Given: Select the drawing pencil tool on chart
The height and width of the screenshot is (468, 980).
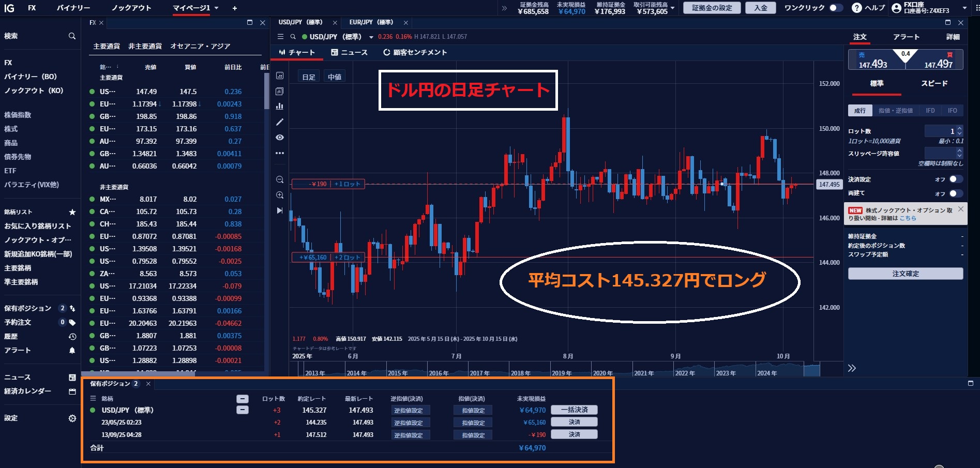Looking at the screenshot, I should 280,122.
